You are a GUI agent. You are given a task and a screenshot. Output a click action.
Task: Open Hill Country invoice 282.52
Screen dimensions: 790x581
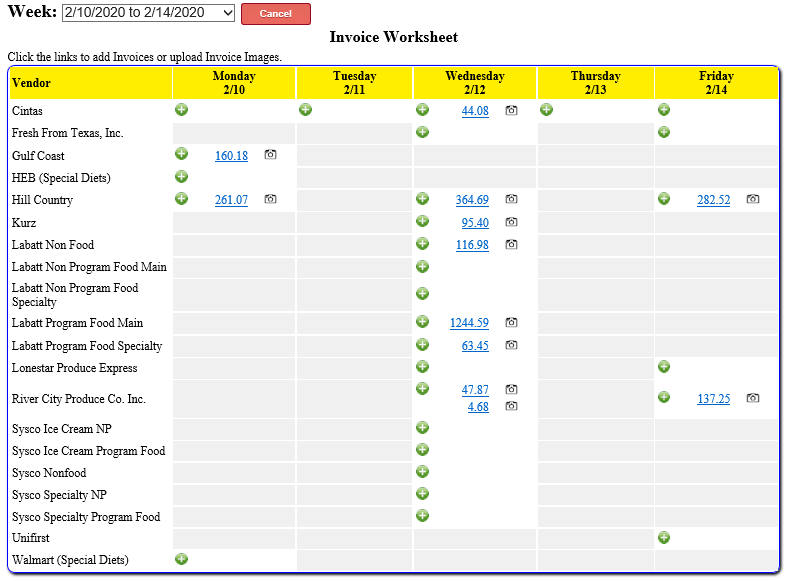coord(713,200)
